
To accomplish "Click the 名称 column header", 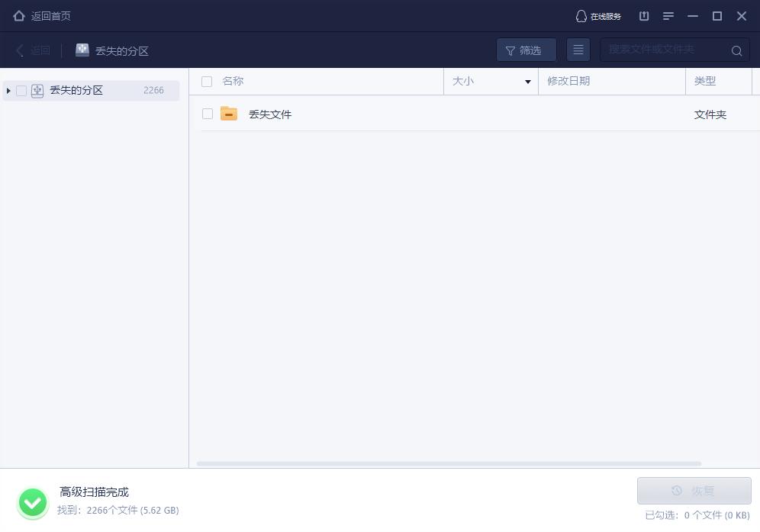I will [x=233, y=81].
